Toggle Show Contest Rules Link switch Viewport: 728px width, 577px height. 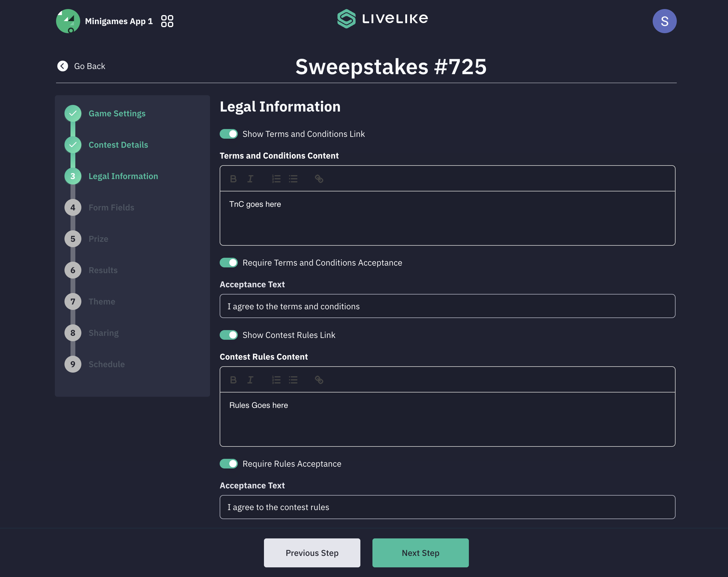pos(229,335)
